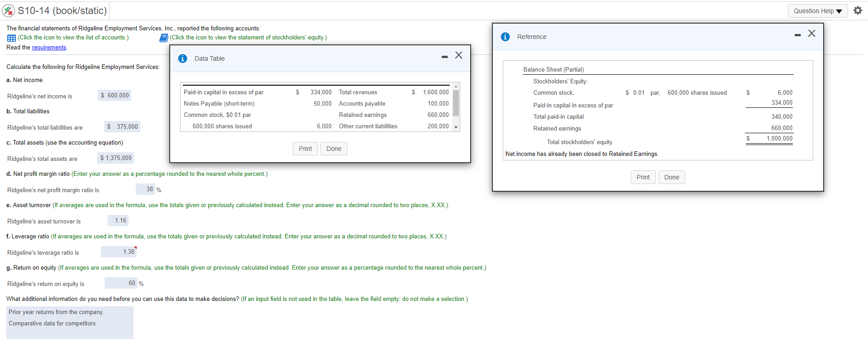Viewport: 868px width, 339px height.
Task: Click Print in the Reference popup
Action: click(643, 177)
